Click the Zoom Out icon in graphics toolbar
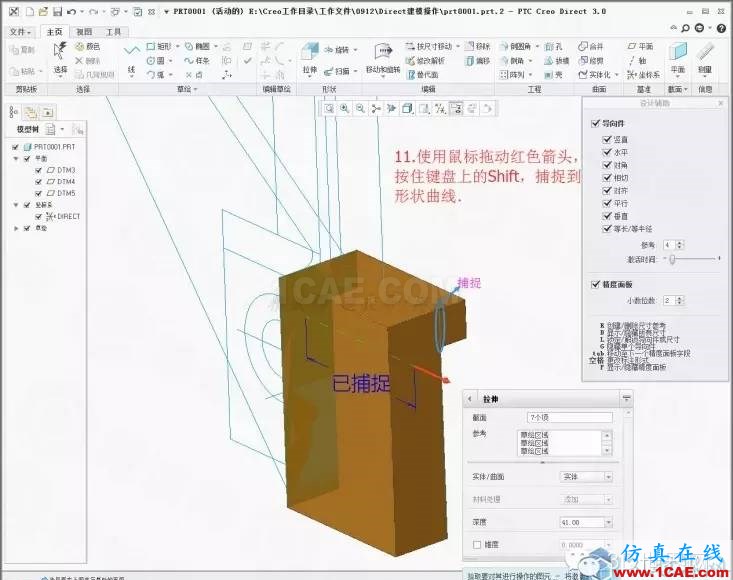Image resolution: width=733 pixels, height=580 pixels. 360,109
